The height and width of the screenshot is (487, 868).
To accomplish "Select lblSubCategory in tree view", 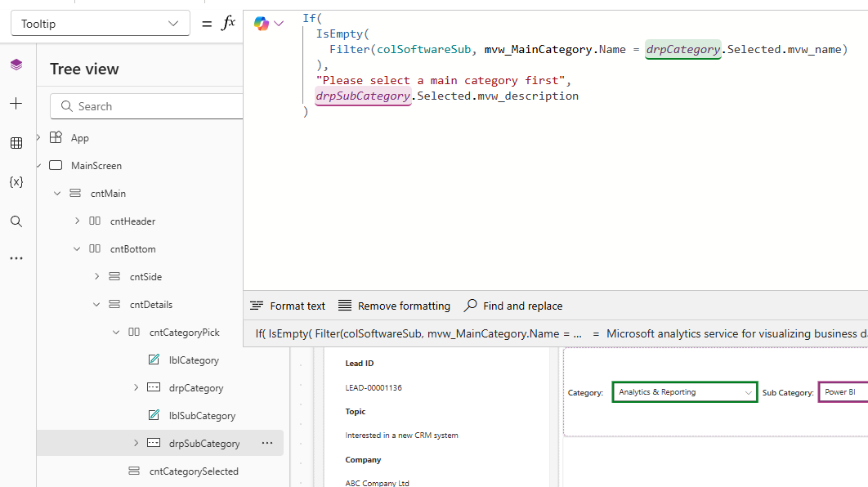I will pos(201,416).
